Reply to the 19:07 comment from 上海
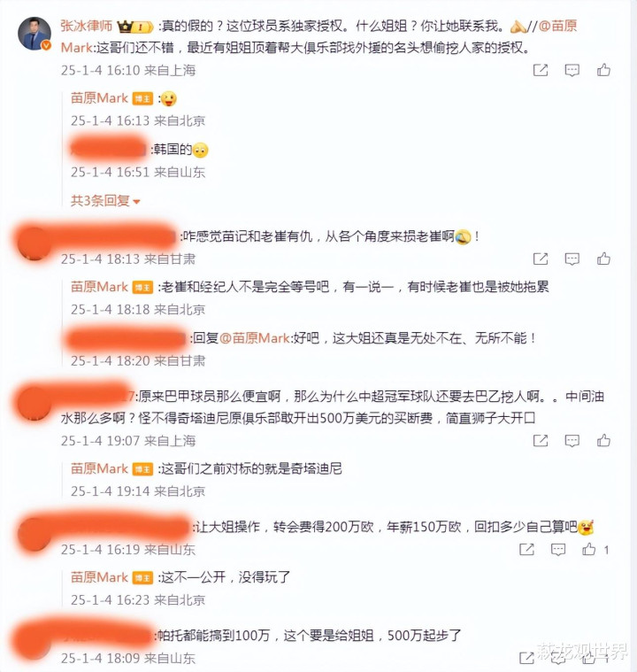The width and height of the screenshot is (637, 672). (572, 441)
